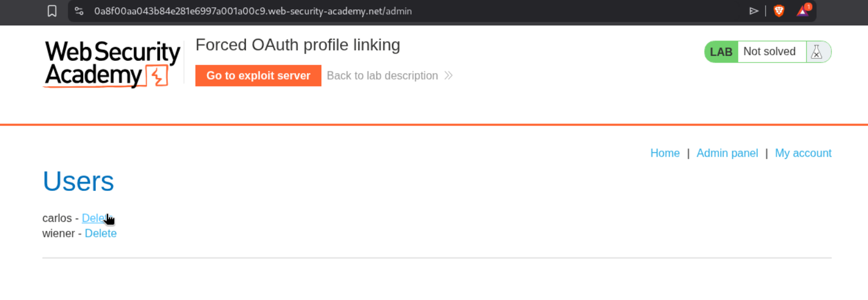Click the Forced OAuth profile linking title
This screenshot has height=300, width=868.
(x=298, y=45)
